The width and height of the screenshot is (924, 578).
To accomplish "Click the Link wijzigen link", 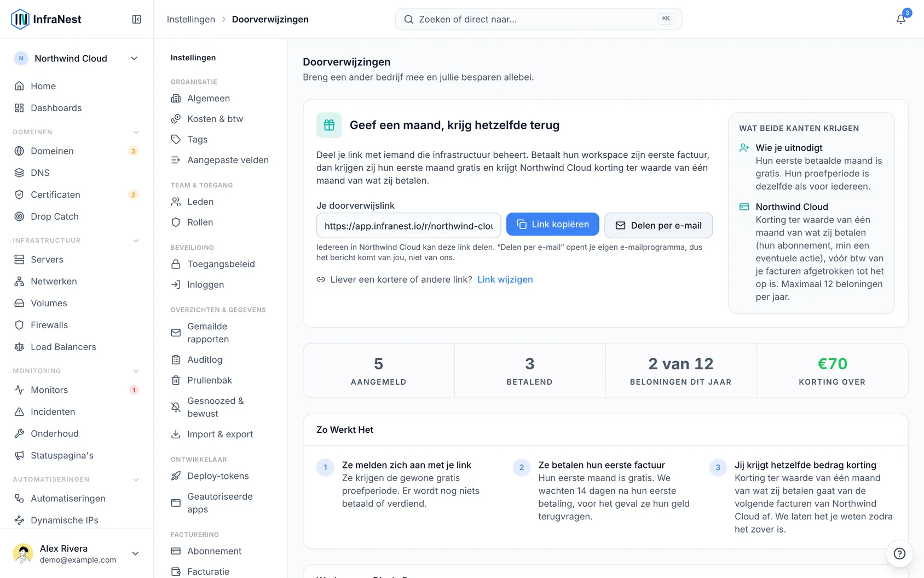I will point(505,279).
